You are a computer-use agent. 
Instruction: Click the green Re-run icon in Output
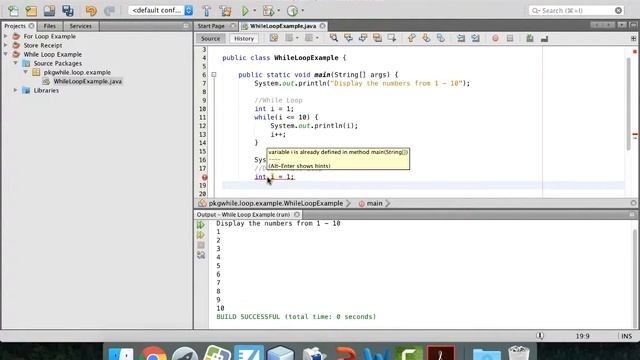pos(200,225)
